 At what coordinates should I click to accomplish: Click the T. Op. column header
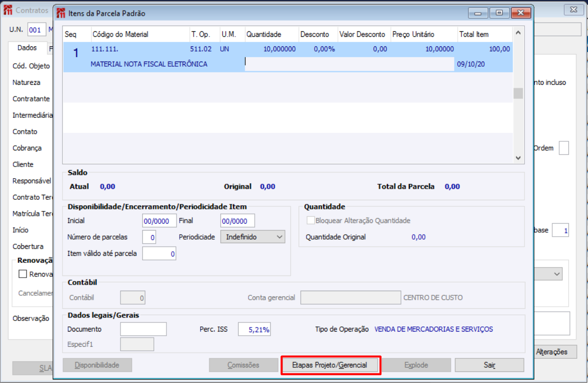point(205,34)
